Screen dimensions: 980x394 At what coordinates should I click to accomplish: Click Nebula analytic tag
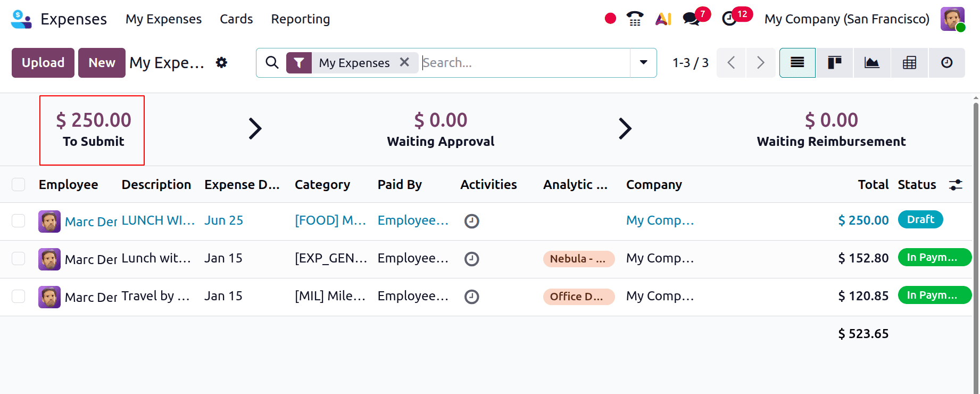(x=578, y=259)
